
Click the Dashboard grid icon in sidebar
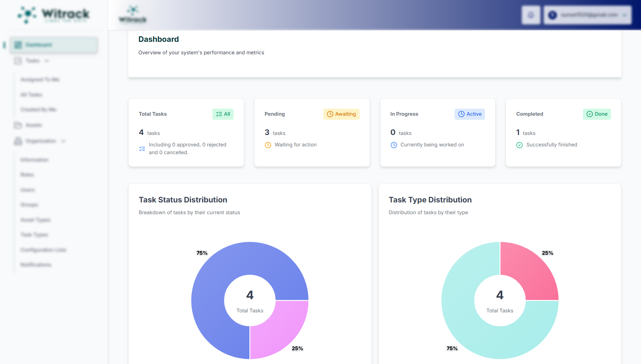18,45
